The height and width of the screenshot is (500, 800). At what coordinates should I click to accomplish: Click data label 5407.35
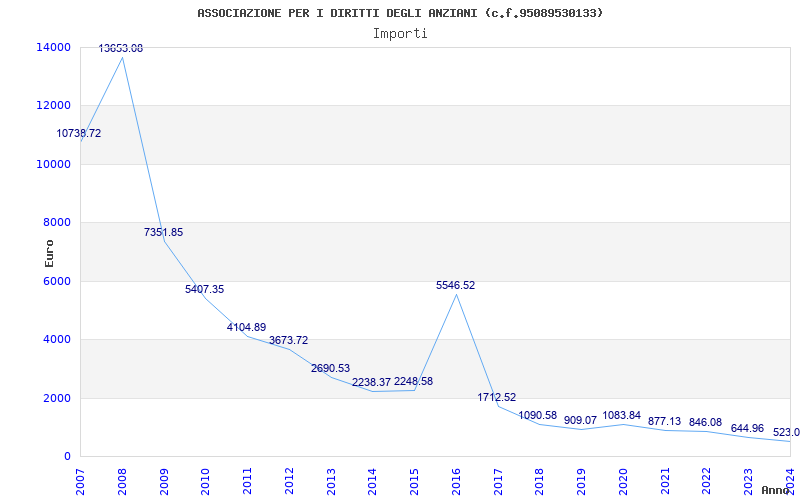205,290
